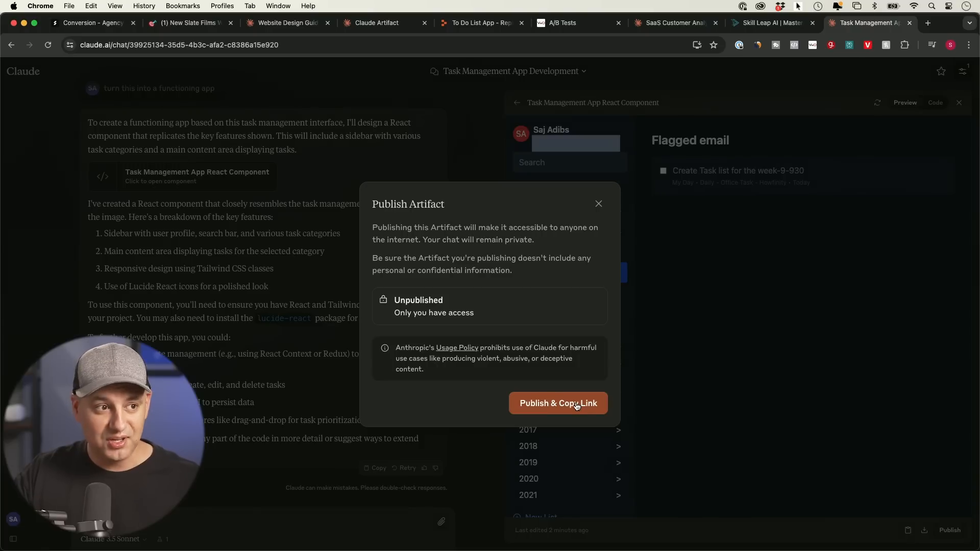
Task: Click the SA profile avatar at bottom left
Action: click(13, 519)
